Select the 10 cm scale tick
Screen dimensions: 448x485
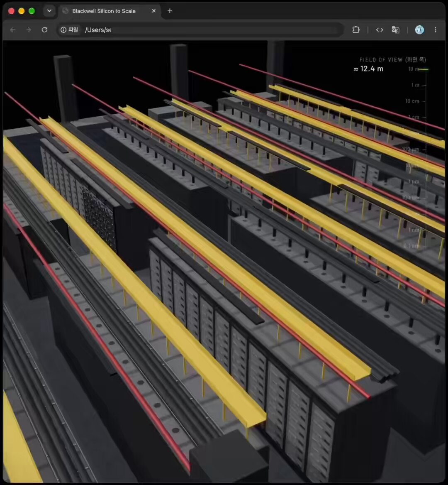click(412, 101)
